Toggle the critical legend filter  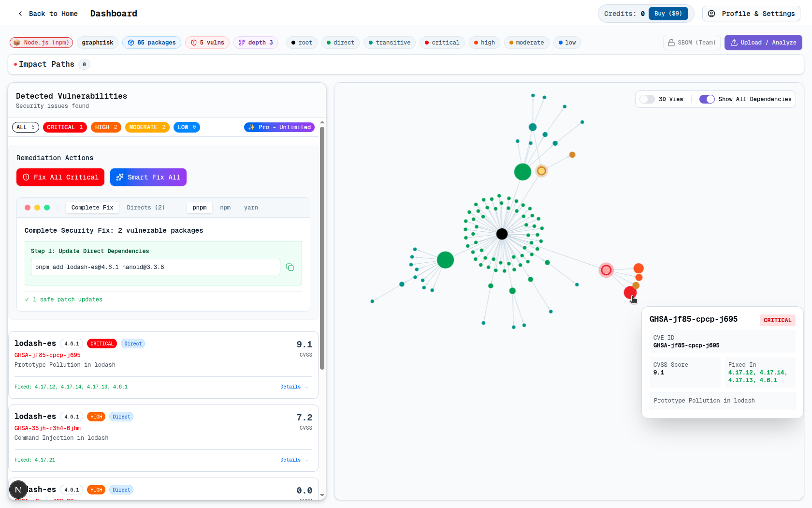(x=442, y=43)
